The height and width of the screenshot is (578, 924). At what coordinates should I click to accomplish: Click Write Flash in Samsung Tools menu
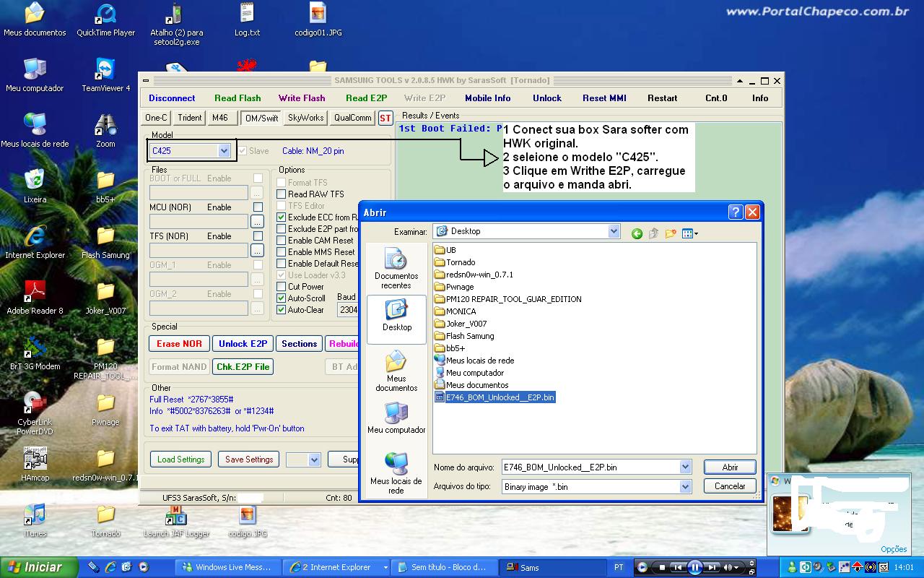pos(302,98)
